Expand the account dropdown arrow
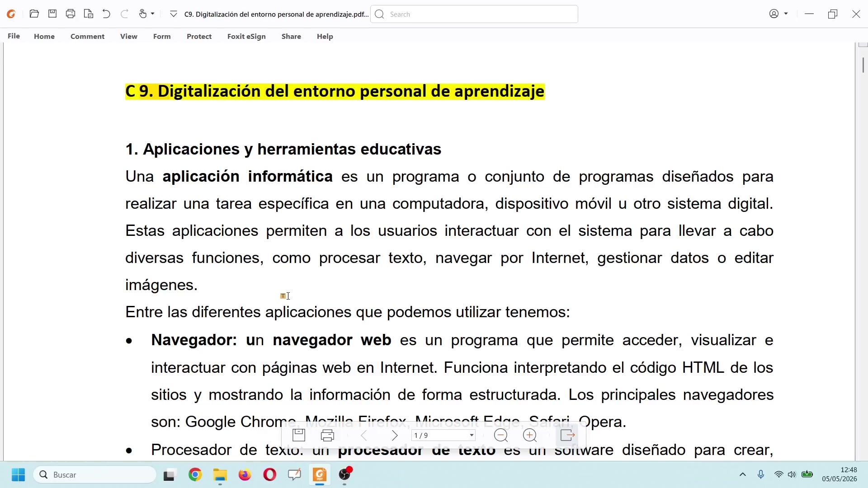The width and height of the screenshot is (868, 488). [786, 14]
